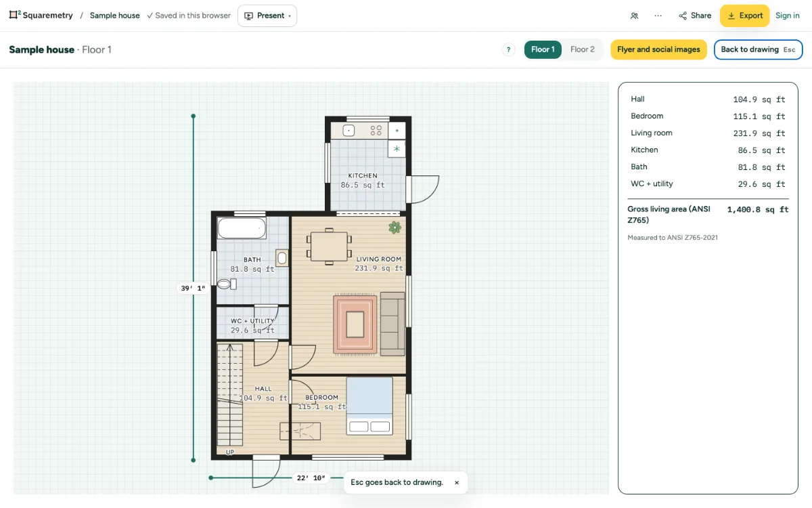Click the kitchen stove burners icon
This screenshot has height=508, width=812.
tap(376, 130)
